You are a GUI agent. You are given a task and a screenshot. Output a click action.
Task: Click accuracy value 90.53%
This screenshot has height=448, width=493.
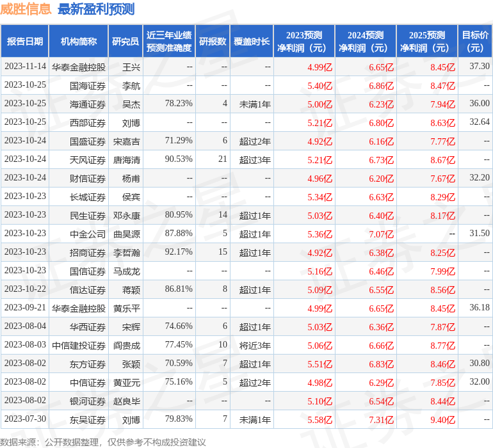(179, 159)
